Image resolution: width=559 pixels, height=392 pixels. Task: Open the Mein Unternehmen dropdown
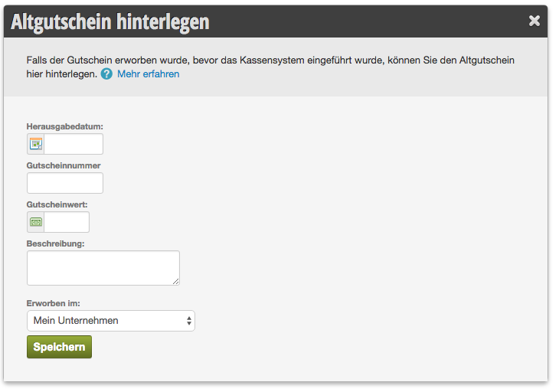(111, 321)
